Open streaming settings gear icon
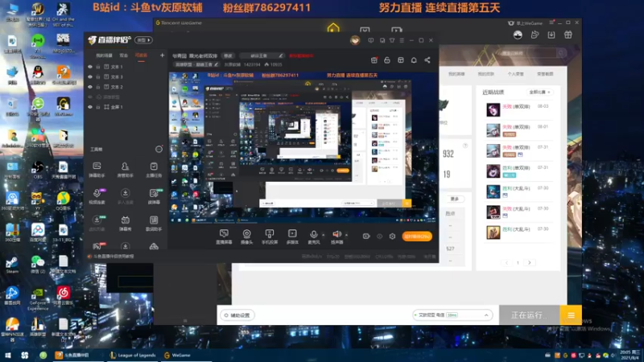This screenshot has height=362, width=644. click(x=392, y=237)
